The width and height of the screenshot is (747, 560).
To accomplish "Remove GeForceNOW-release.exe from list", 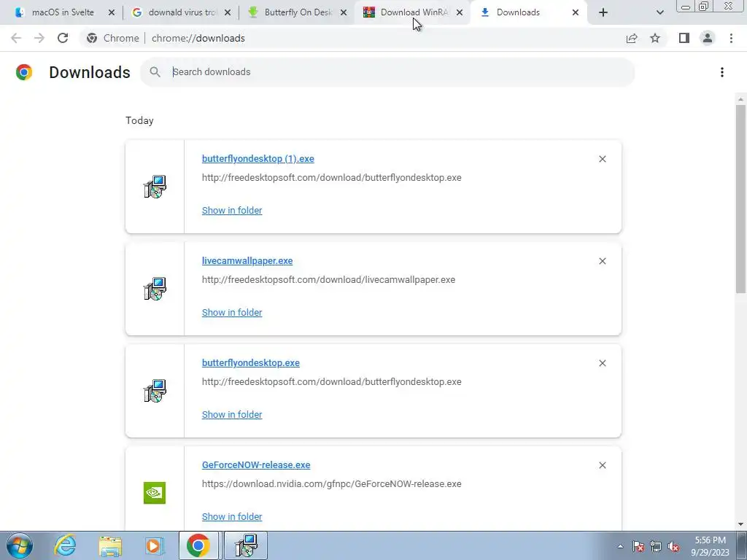I will click(x=602, y=465).
